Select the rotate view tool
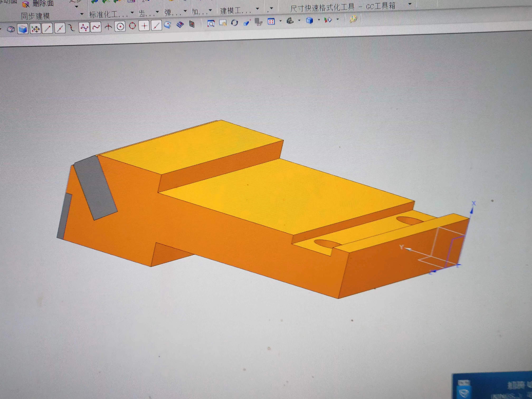The height and width of the screenshot is (399, 532). pos(234,23)
